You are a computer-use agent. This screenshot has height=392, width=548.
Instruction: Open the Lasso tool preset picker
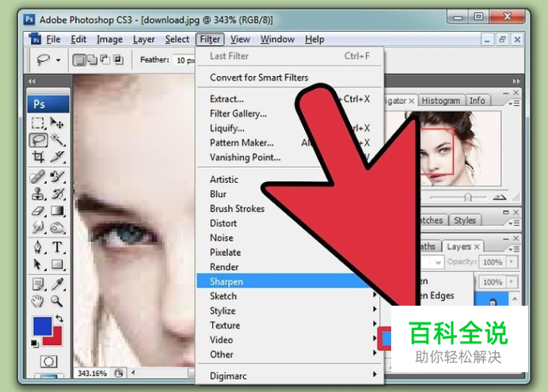tap(59, 60)
